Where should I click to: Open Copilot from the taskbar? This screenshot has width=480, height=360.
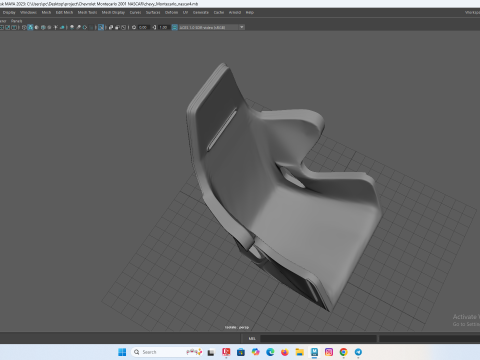tap(256, 352)
